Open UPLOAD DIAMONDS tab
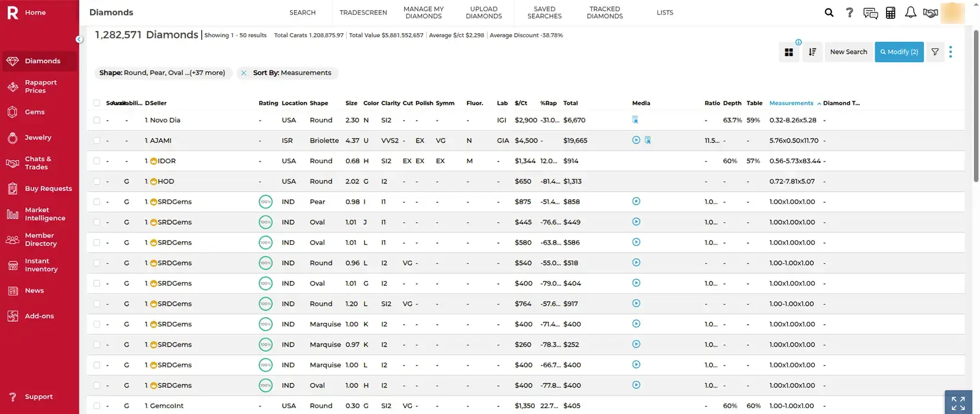This screenshot has height=414, width=980. 484,12
